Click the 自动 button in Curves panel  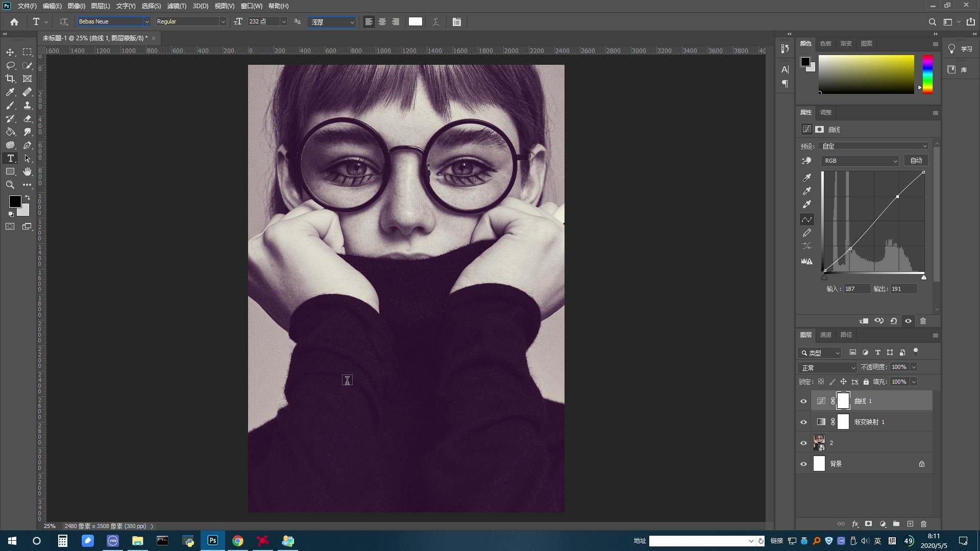click(916, 160)
